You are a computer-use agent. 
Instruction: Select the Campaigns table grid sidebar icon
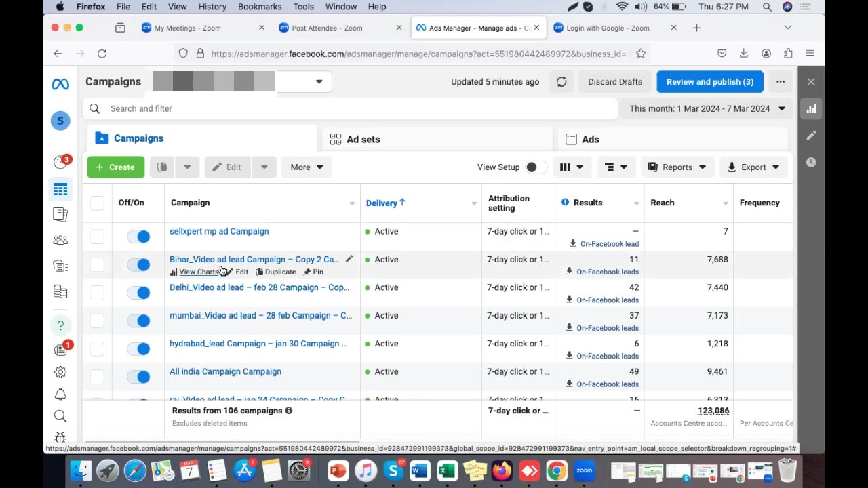click(x=60, y=190)
